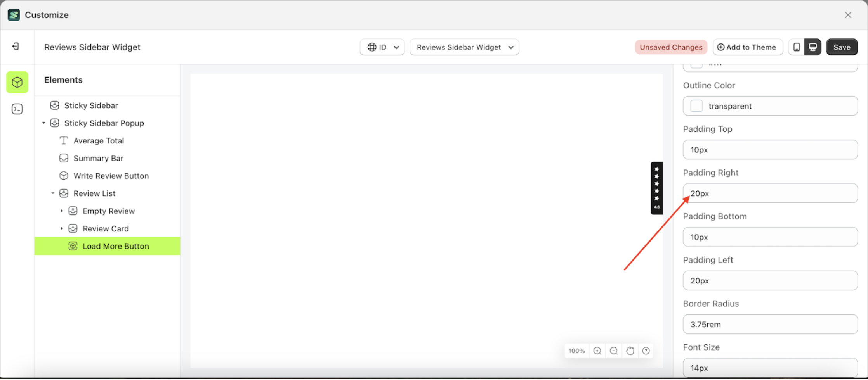Zoom out of the canvas
The height and width of the screenshot is (380, 868).
click(x=614, y=351)
